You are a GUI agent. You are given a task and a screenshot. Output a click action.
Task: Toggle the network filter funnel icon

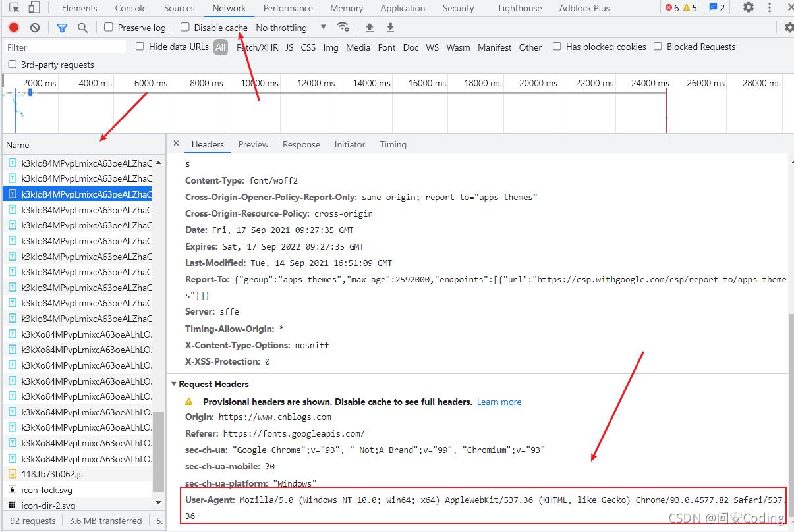pos(62,28)
